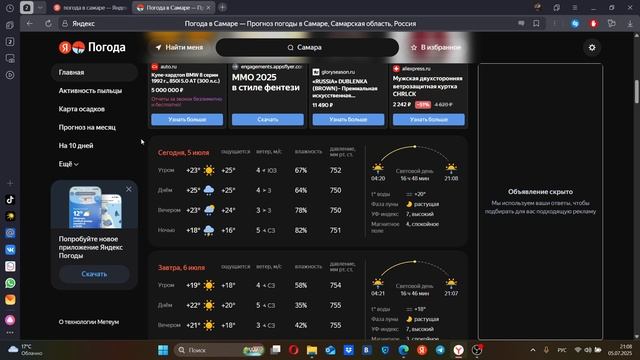The width and height of the screenshot is (640, 360).
Task: Click Скачать under MMO 2025 ad
Action: pos(268,120)
